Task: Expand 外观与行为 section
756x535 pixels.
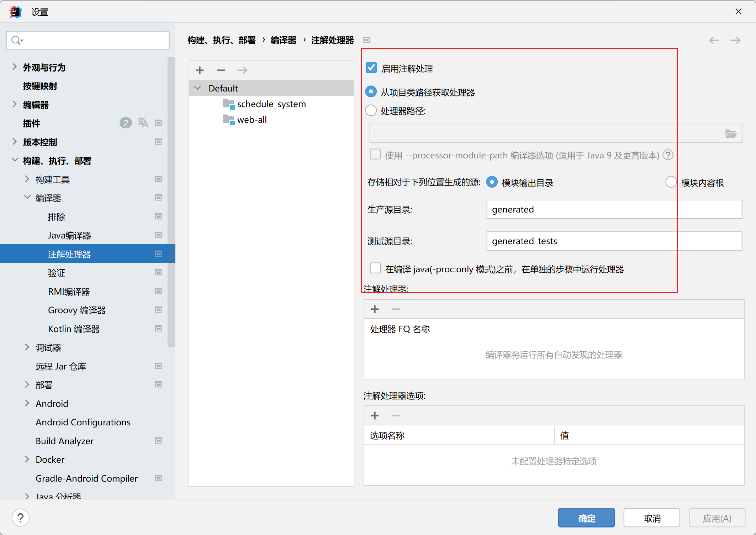Action: 14,67
